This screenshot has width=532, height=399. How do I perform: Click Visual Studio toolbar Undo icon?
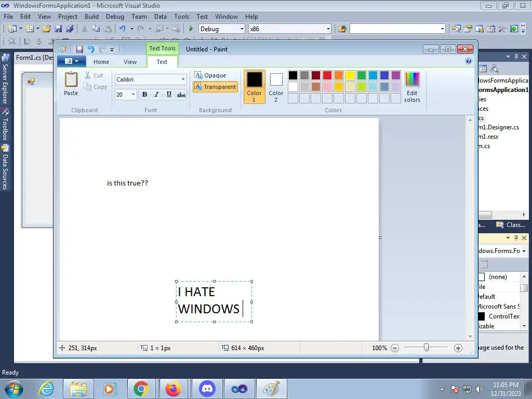click(x=123, y=29)
